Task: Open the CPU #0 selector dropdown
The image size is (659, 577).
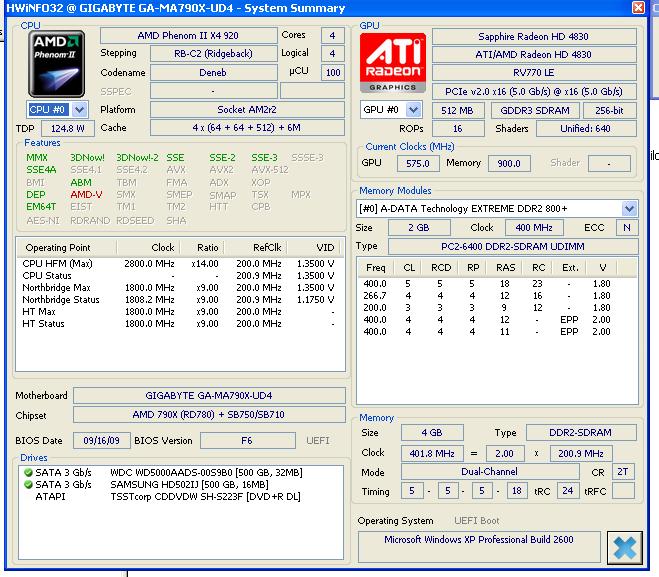Action: pyautogui.click(x=79, y=110)
